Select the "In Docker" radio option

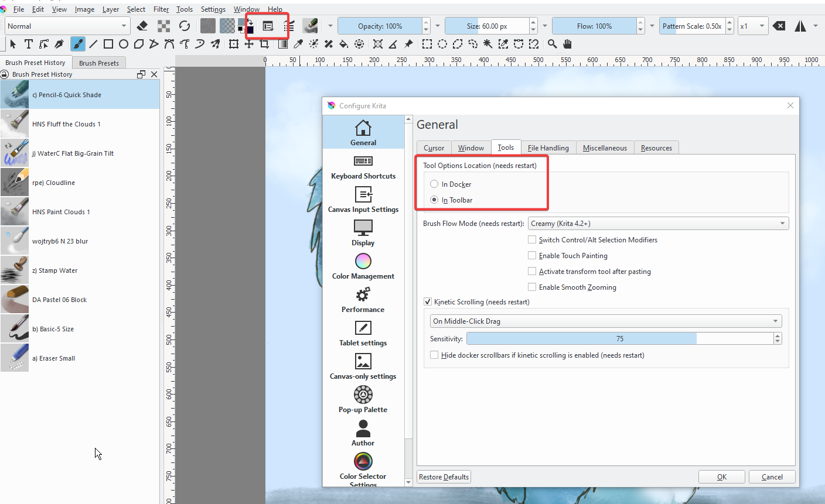434,184
